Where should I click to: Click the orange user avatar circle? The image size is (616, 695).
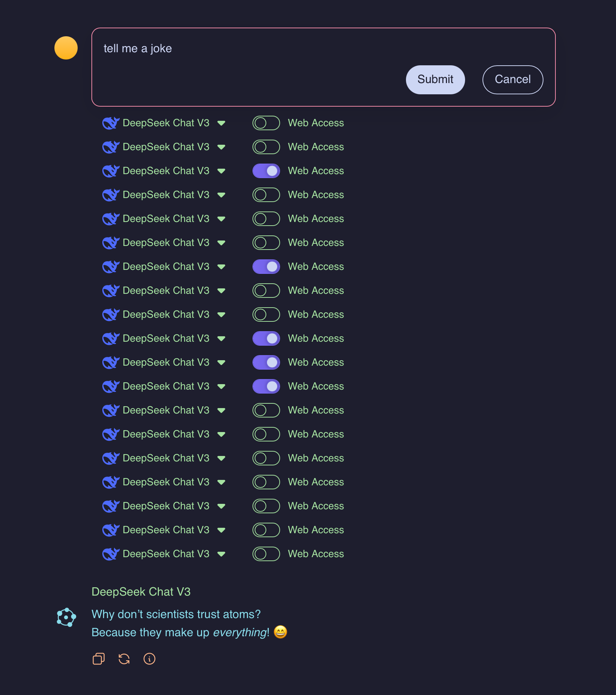coord(66,48)
